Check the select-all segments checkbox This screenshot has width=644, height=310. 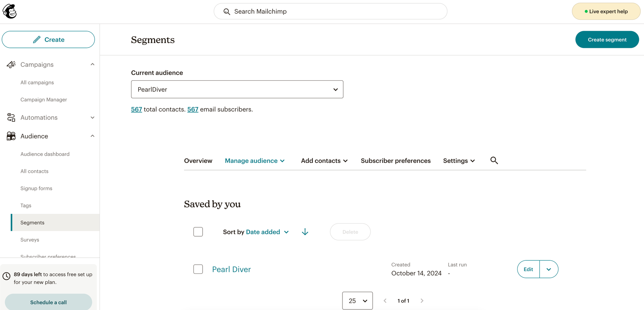point(198,232)
